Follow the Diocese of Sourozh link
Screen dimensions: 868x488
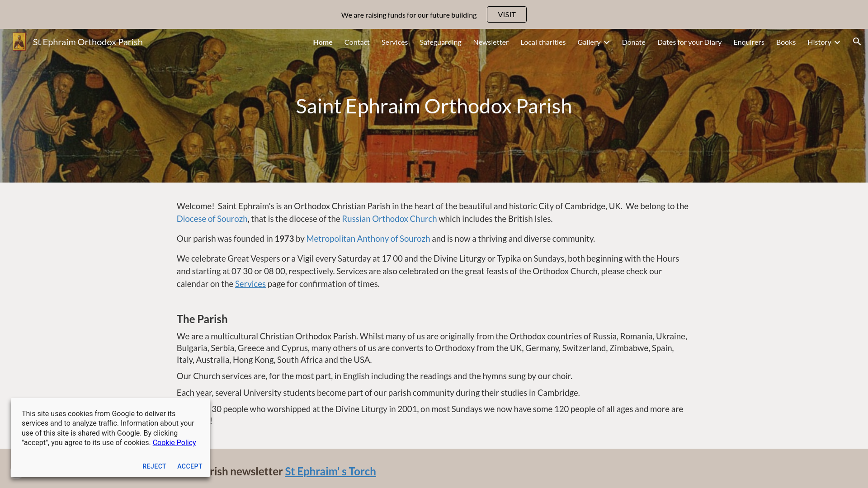[x=212, y=219]
